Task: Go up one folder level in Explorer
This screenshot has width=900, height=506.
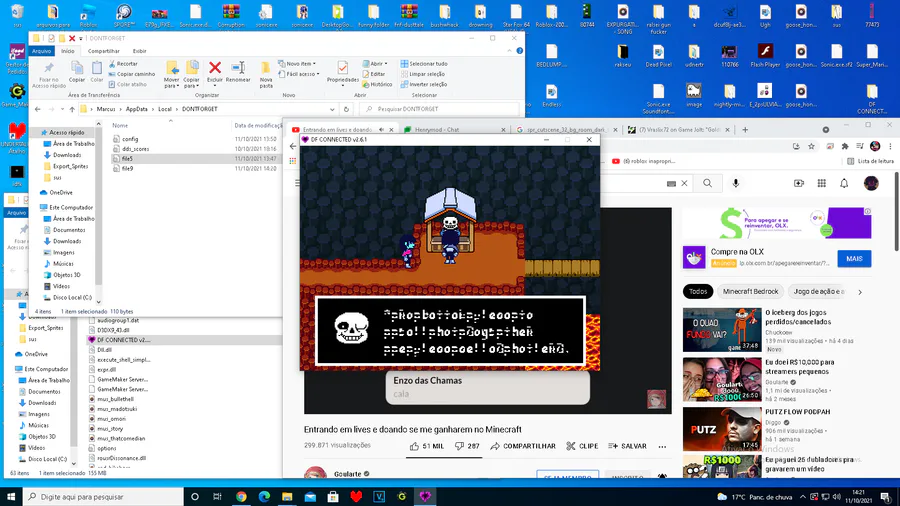Action: pos(72,109)
